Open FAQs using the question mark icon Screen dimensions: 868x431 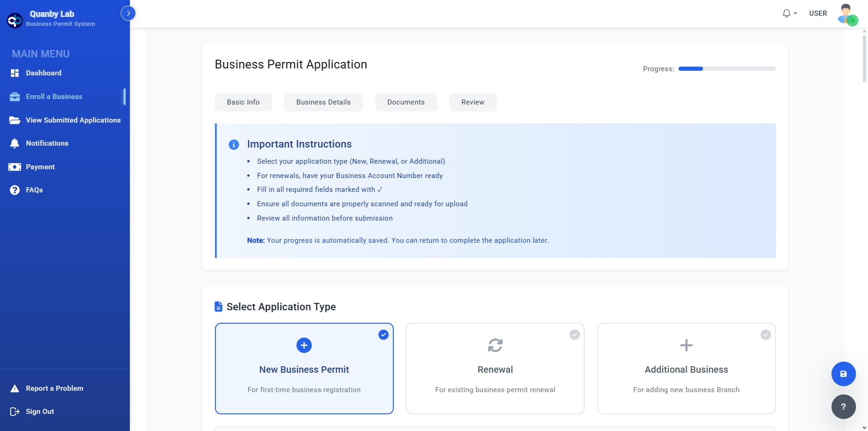point(14,190)
